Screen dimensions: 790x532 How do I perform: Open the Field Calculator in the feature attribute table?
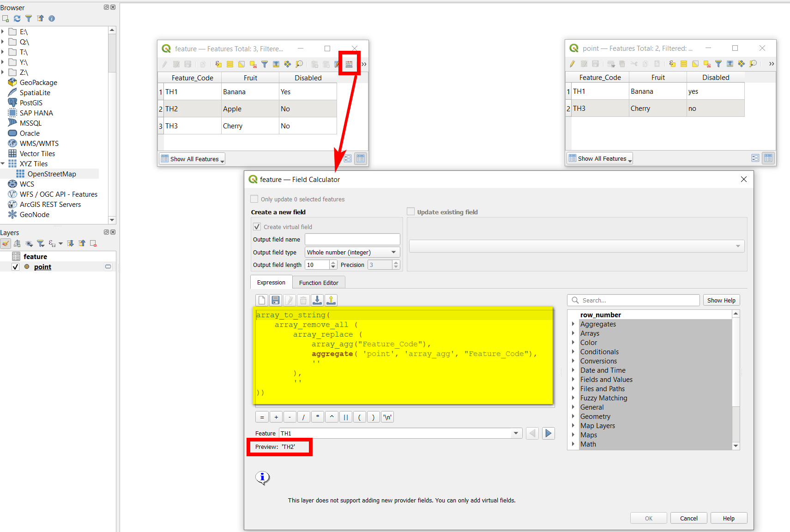click(350, 64)
